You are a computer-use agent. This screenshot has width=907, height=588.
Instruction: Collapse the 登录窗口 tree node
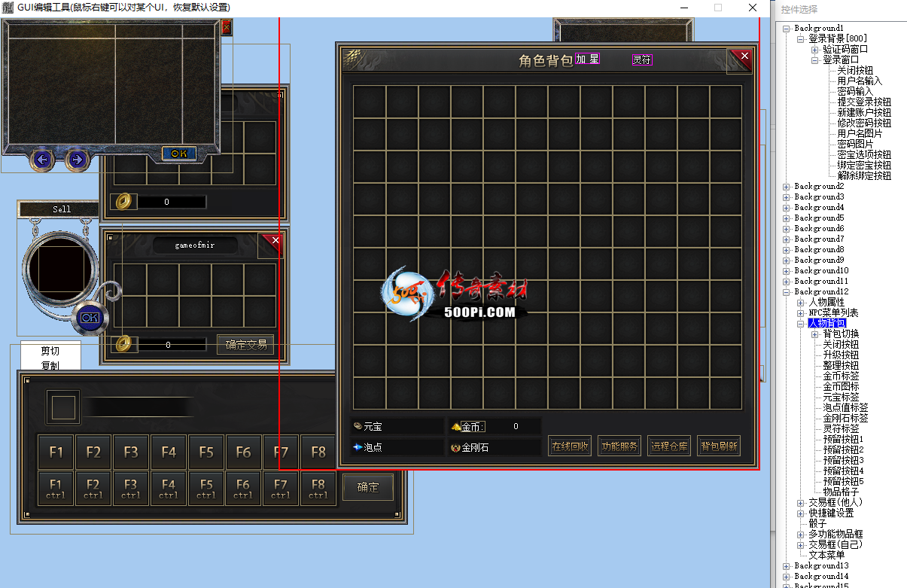[x=815, y=60]
